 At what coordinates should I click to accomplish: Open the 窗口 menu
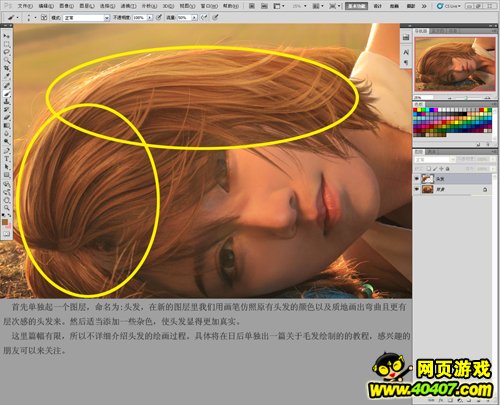(x=210, y=6)
